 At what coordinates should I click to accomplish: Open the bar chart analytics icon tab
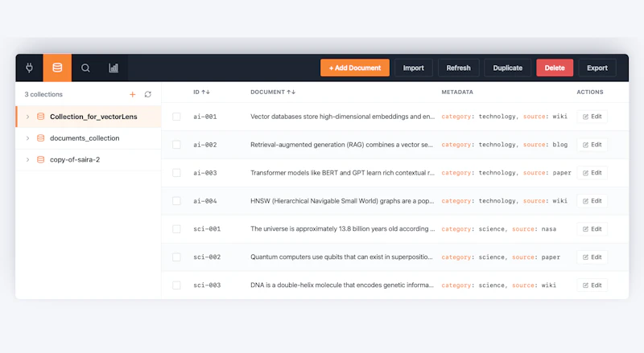(114, 68)
